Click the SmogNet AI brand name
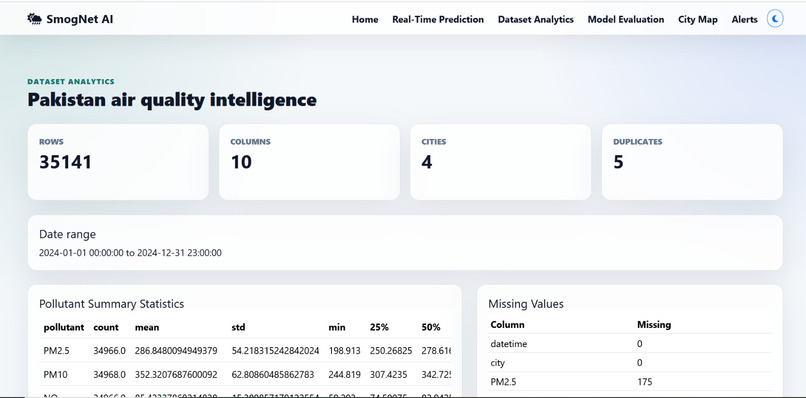The image size is (806, 398). [x=80, y=20]
